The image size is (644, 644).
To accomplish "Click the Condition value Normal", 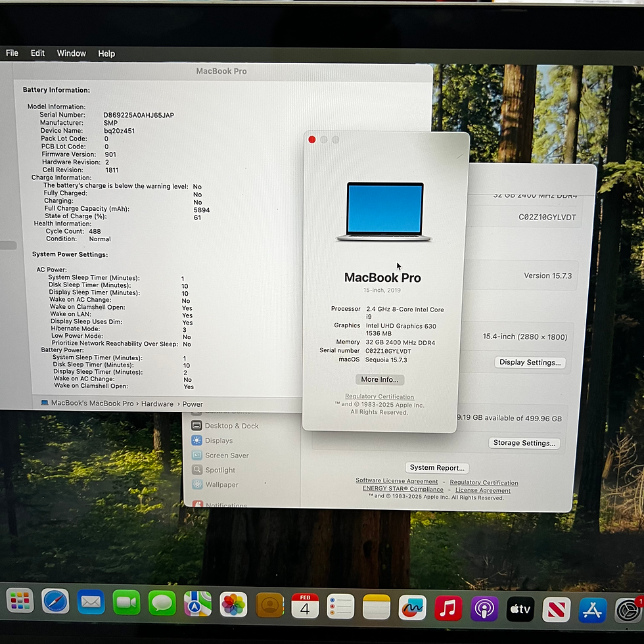I will coord(100,239).
